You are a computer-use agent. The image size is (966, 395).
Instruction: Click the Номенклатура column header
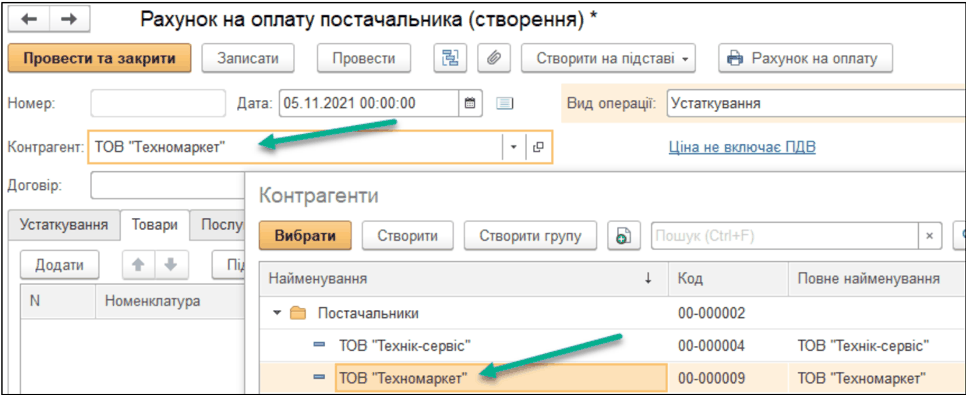[x=170, y=301]
